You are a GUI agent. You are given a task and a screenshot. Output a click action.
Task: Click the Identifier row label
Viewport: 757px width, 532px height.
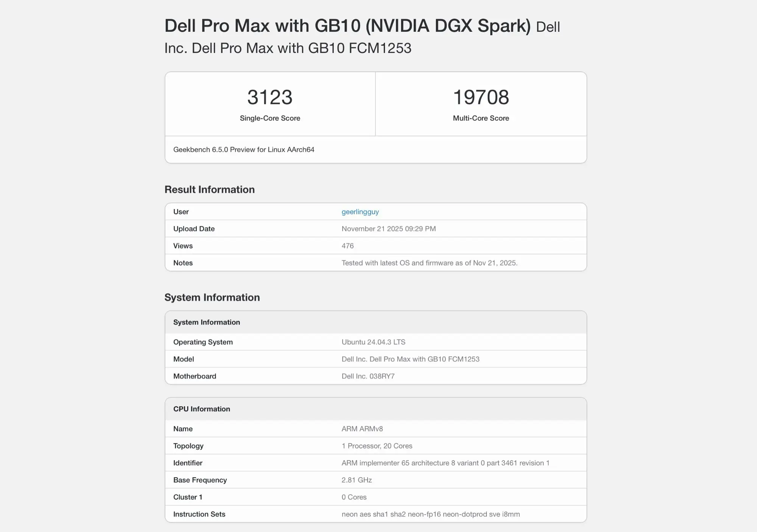(188, 463)
